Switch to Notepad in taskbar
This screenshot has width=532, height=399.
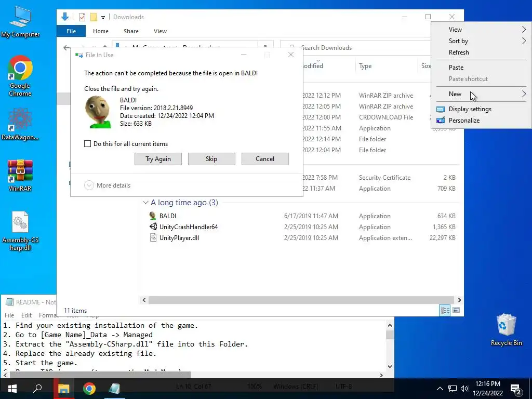tap(114, 389)
